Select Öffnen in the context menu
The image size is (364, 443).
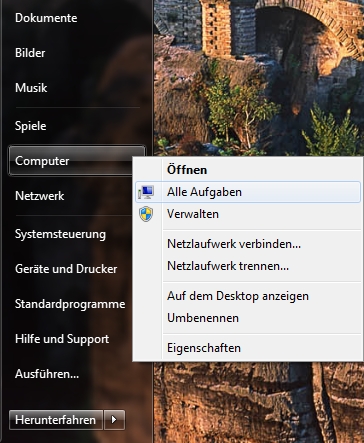[247, 170]
